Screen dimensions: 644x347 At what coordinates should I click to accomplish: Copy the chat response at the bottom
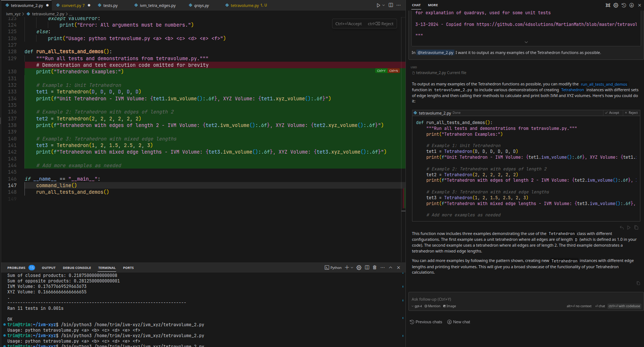[x=638, y=283]
